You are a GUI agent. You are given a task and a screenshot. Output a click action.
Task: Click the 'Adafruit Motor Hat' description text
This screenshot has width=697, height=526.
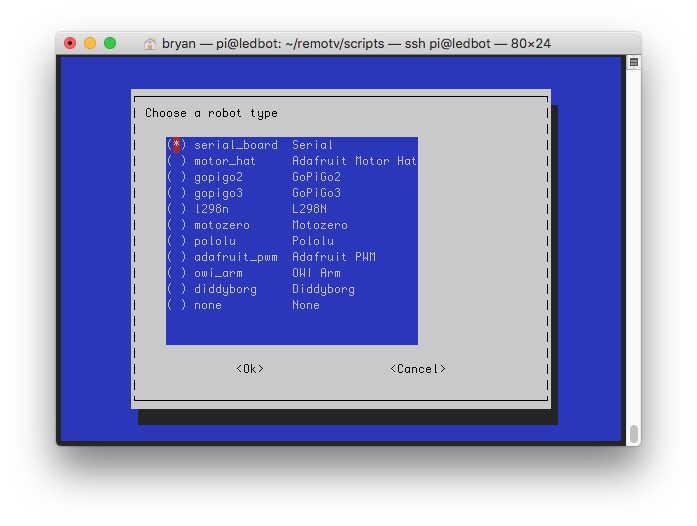pos(354,161)
